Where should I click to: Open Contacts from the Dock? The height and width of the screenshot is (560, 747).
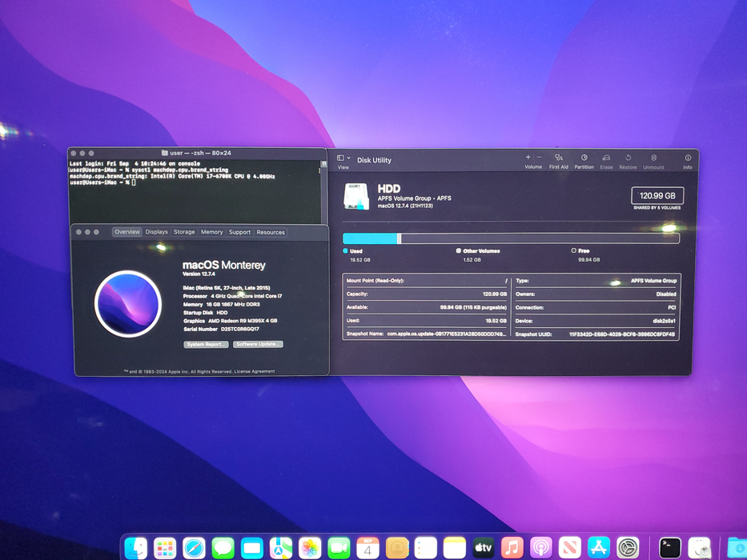[x=397, y=548]
